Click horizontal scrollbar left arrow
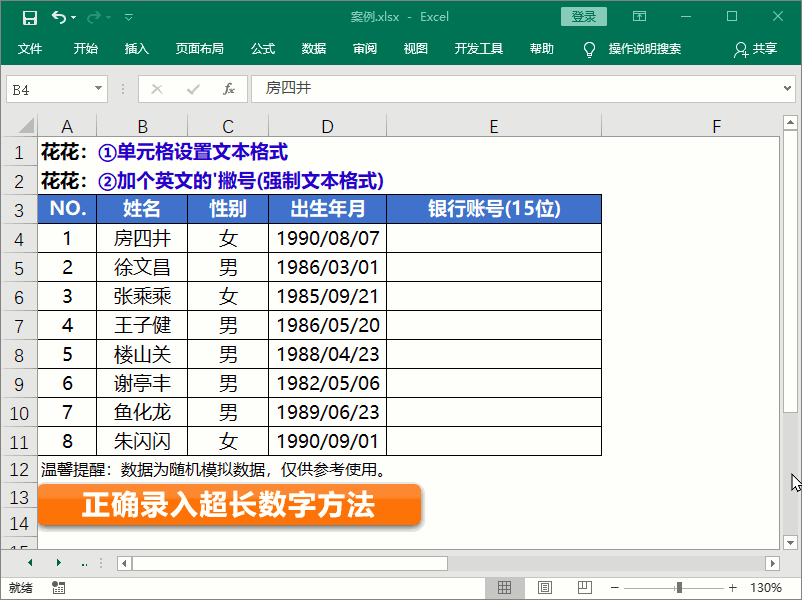802x600 pixels. 124,564
